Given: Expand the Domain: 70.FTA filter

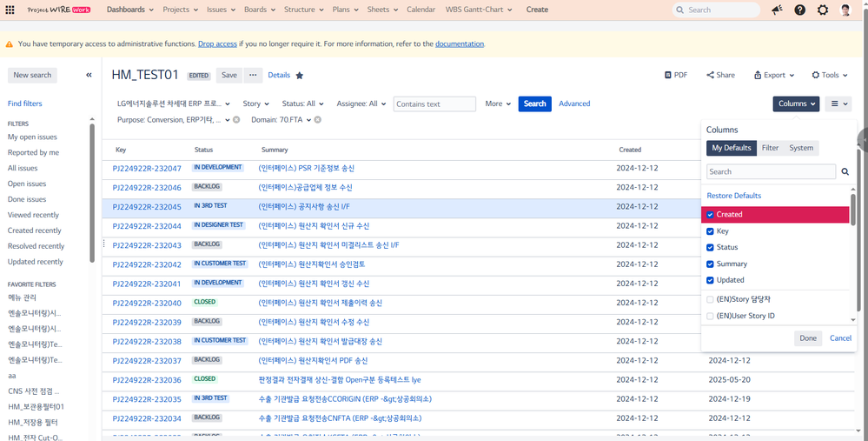Looking at the screenshot, I should pos(281,120).
